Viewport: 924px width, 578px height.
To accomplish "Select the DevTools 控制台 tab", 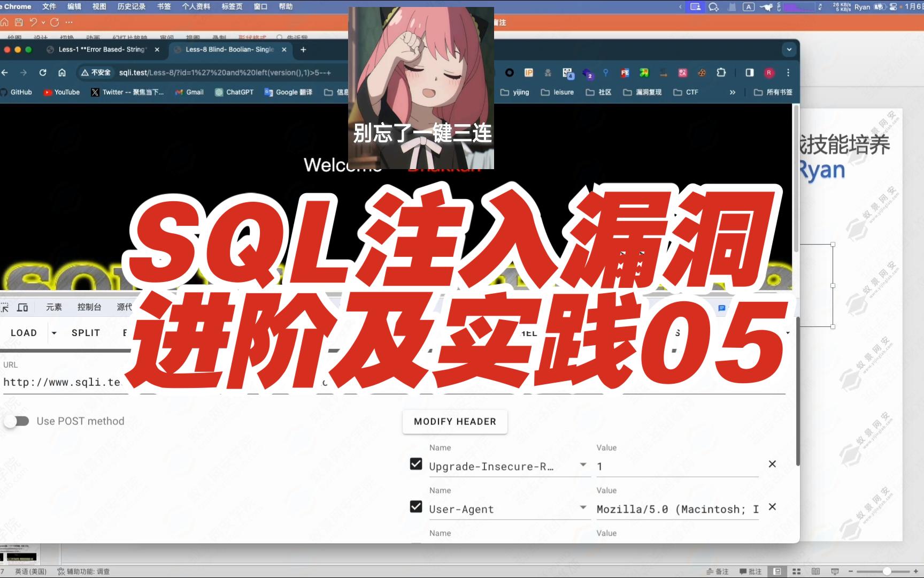I will click(89, 307).
